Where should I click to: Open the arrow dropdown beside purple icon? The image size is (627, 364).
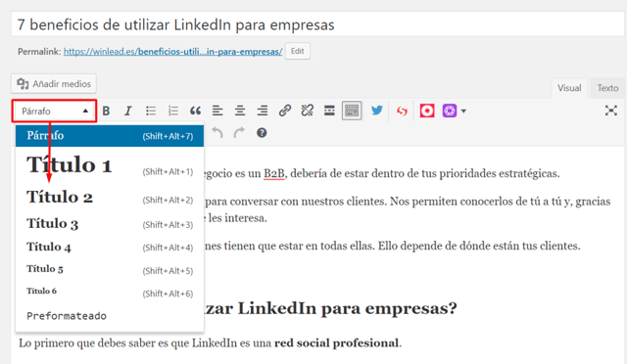[x=463, y=112]
